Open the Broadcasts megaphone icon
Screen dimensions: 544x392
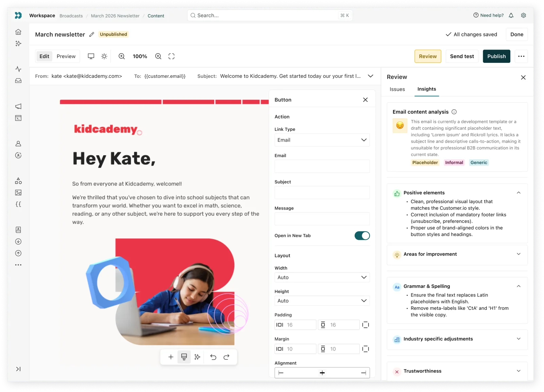(x=18, y=106)
